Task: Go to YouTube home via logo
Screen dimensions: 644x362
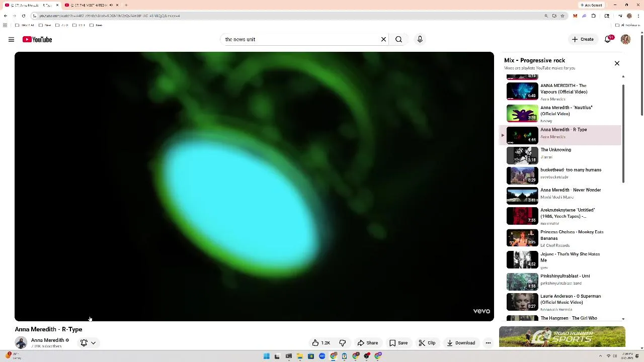Action: click(37, 39)
